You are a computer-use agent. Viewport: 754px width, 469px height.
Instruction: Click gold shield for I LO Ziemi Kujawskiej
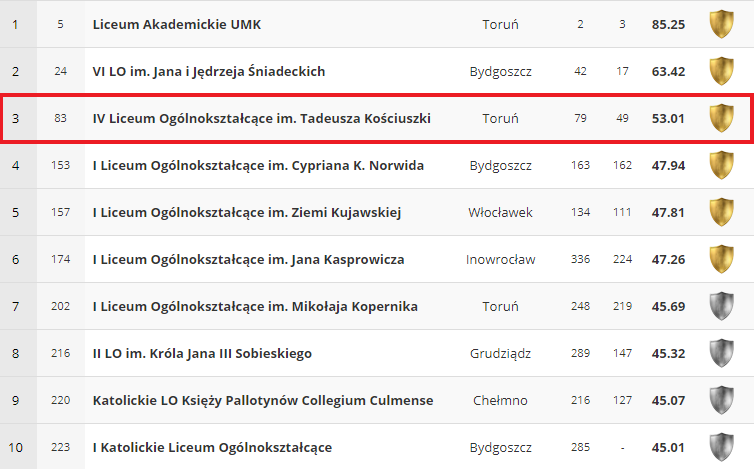721,212
